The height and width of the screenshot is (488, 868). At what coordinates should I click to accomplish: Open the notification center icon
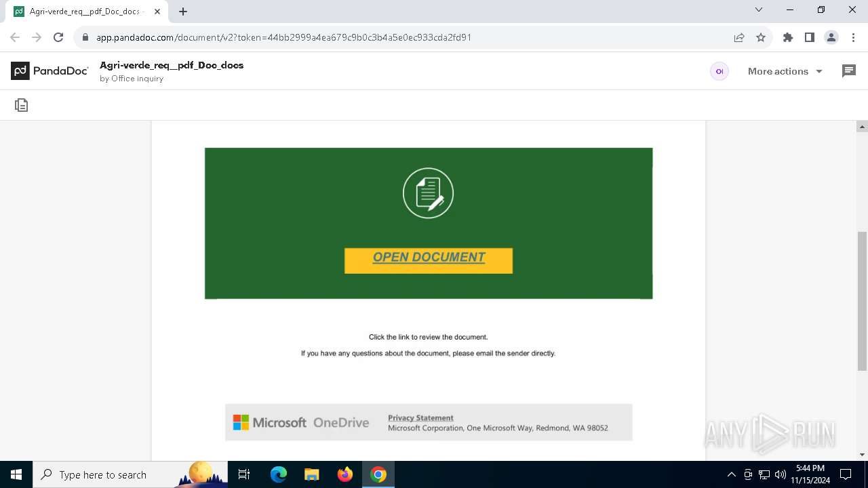[x=846, y=474]
